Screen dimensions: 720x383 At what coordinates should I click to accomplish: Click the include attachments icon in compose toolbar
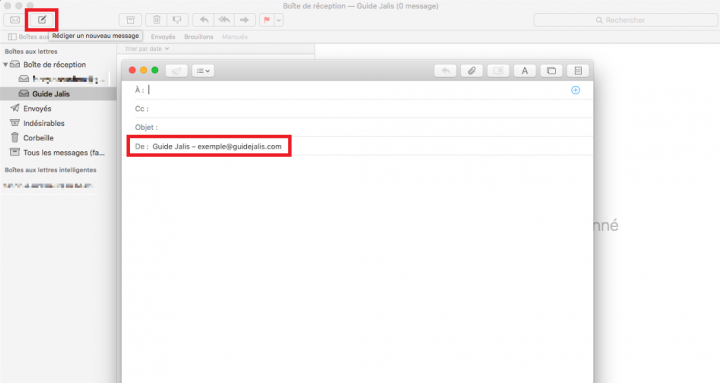click(x=498, y=71)
